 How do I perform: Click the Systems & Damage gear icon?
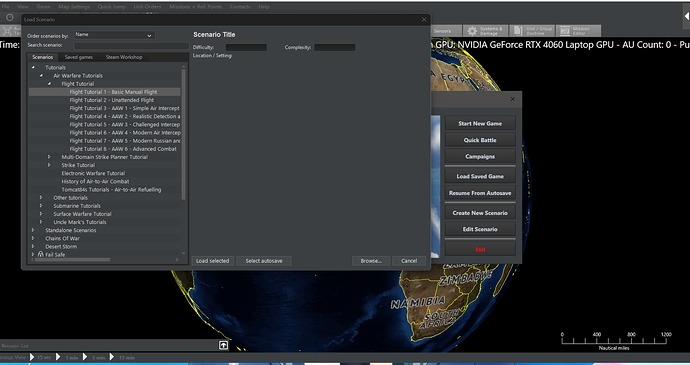(472, 30)
